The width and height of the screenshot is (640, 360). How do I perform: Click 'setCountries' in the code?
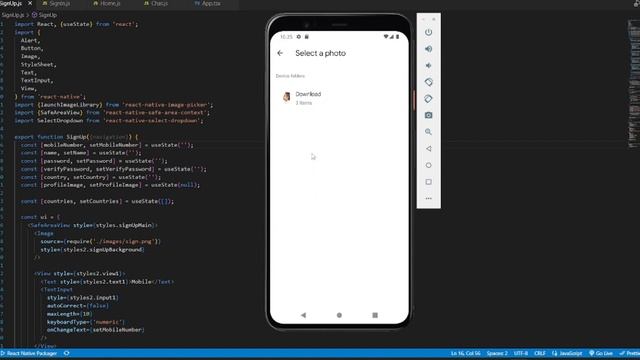click(x=99, y=201)
